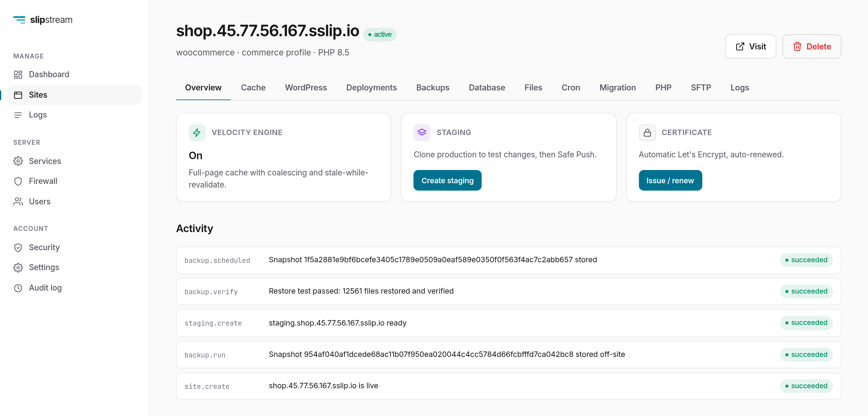Click the Firewall shield icon
The height and width of the screenshot is (416, 868).
coord(18,181)
